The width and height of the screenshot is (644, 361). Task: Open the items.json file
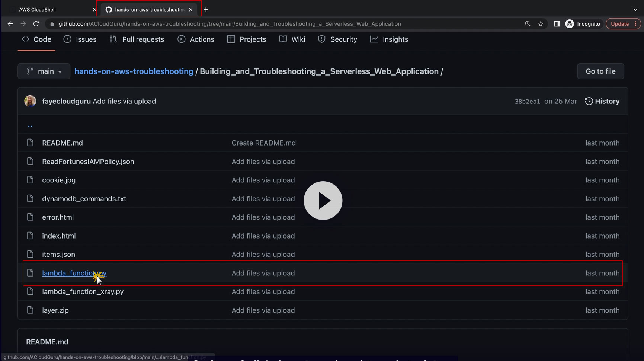pos(58,255)
